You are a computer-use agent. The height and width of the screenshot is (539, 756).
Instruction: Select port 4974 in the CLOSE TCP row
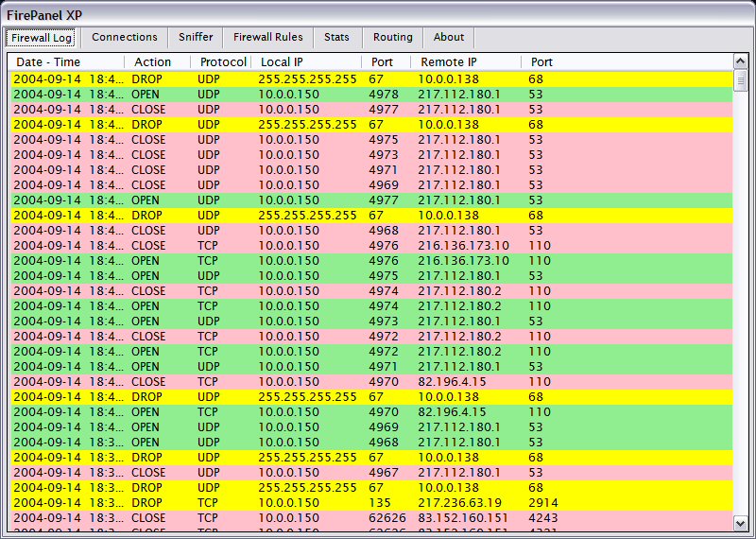pos(384,291)
